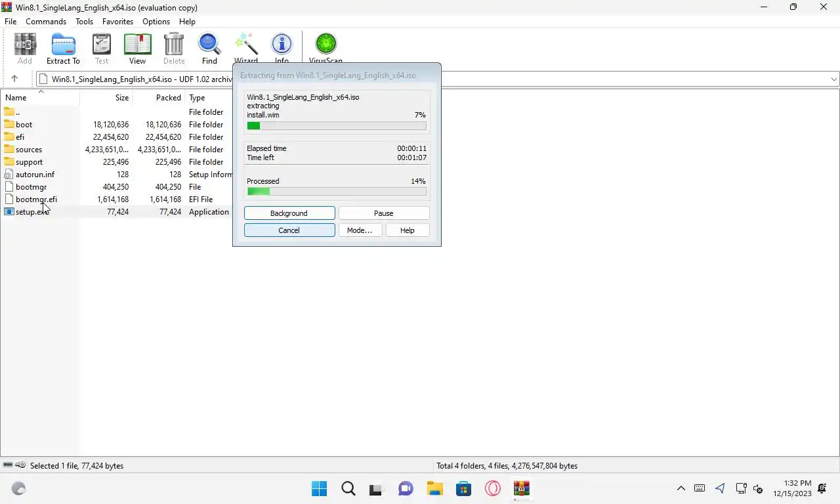840x504 pixels.
Task: Select the bootmgr file row
Action: pos(117,187)
